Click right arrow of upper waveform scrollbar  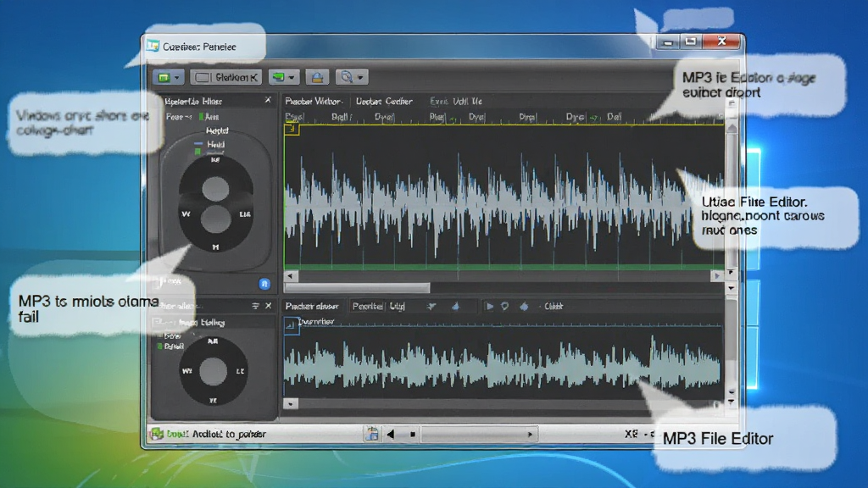point(717,275)
